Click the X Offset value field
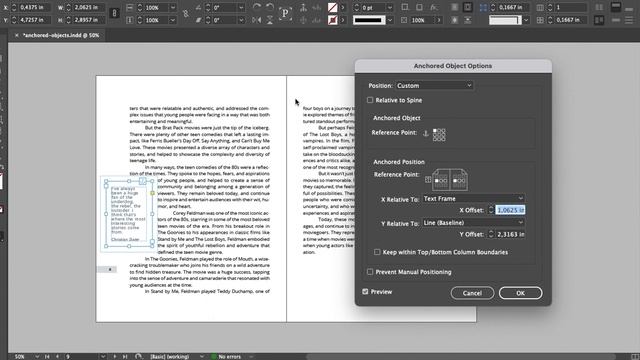 click(x=510, y=210)
